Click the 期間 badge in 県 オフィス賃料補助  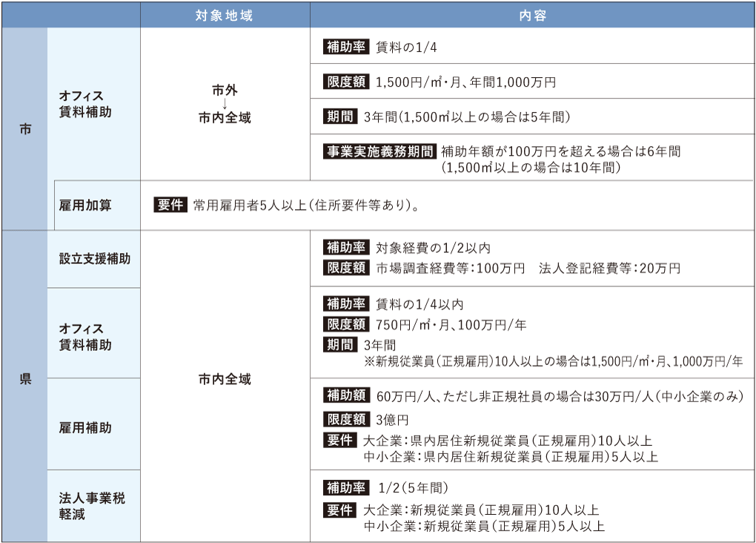pyautogui.click(x=340, y=345)
